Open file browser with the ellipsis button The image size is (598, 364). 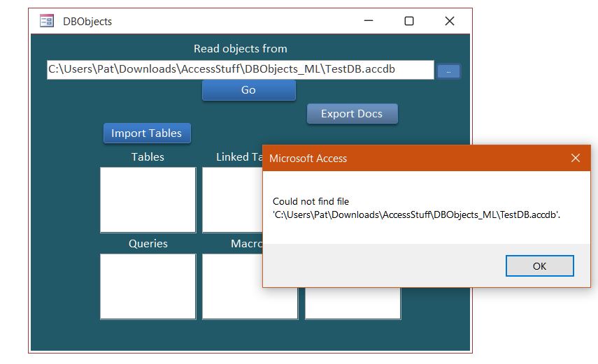click(x=448, y=71)
